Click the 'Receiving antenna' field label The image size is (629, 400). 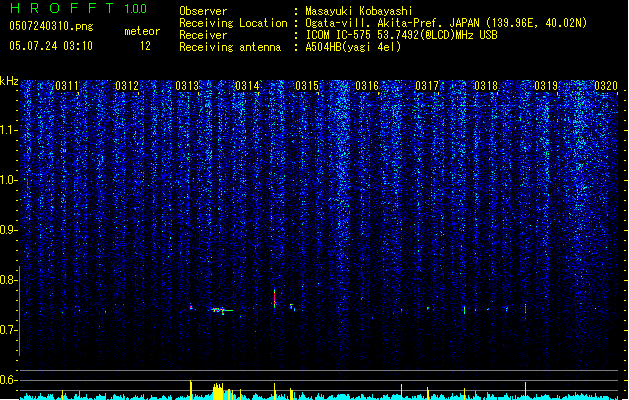click(x=230, y=47)
